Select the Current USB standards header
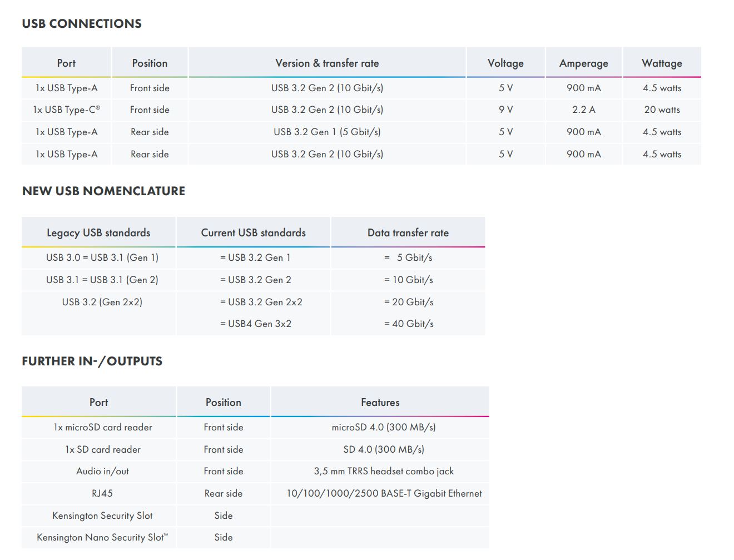The height and width of the screenshot is (560, 734). coord(253,232)
